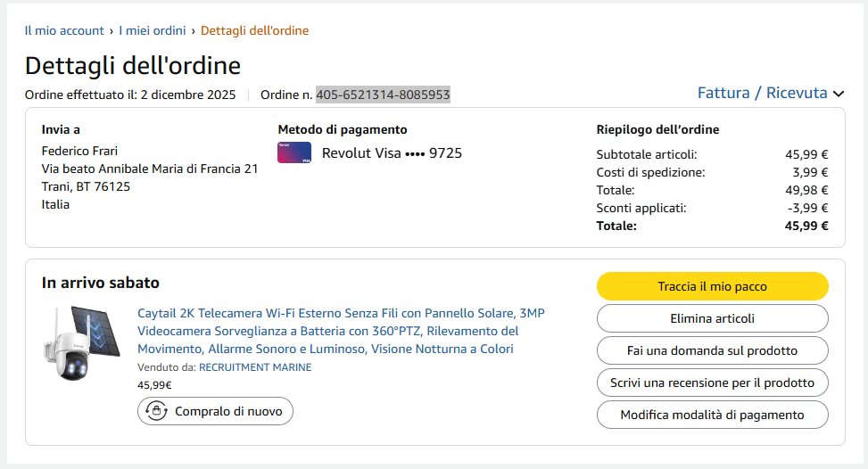This screenshot has height=469, width=868.
Task: Click the order date 2 dicembre 2025
Action: 187,95
